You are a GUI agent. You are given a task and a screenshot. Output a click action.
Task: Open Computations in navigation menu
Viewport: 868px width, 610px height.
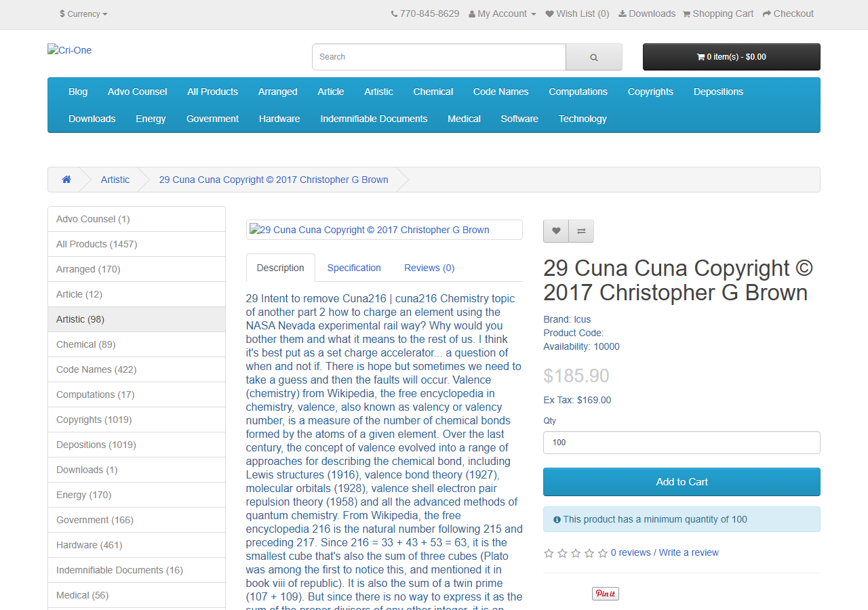click(578, 91)
